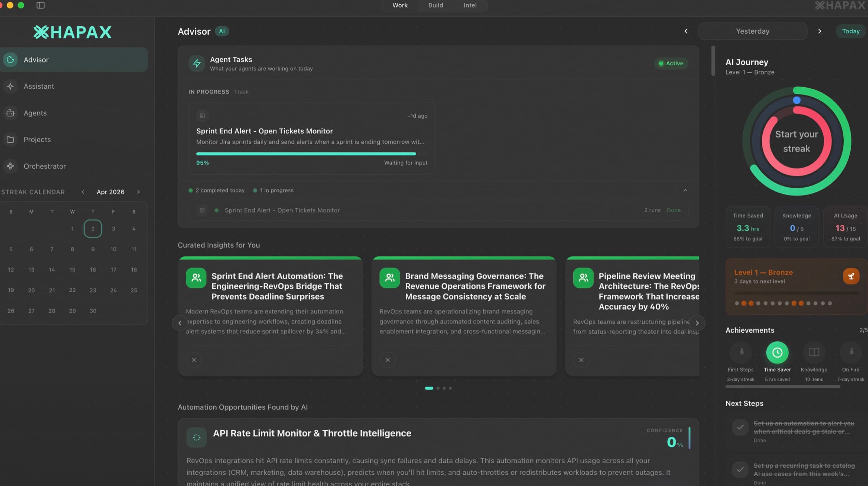Switch to the Intel tab

pos(470,5)
